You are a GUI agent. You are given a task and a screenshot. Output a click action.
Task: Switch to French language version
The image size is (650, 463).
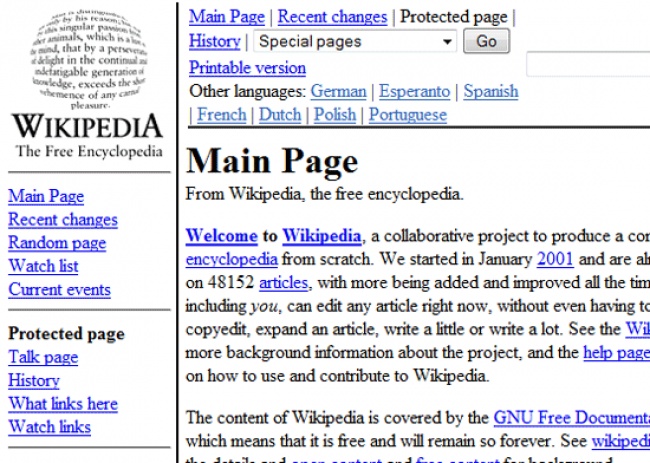pyautogui.click(x=221, y=115)
